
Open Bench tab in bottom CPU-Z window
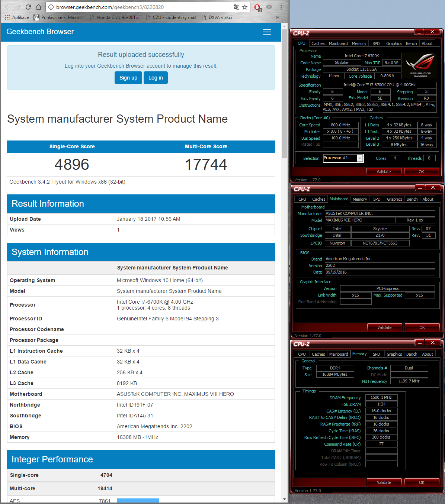[412, 354]
